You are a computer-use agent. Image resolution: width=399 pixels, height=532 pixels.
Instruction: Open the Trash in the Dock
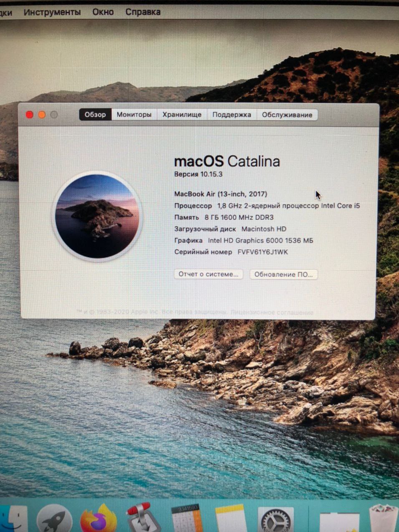click(383, 518)
